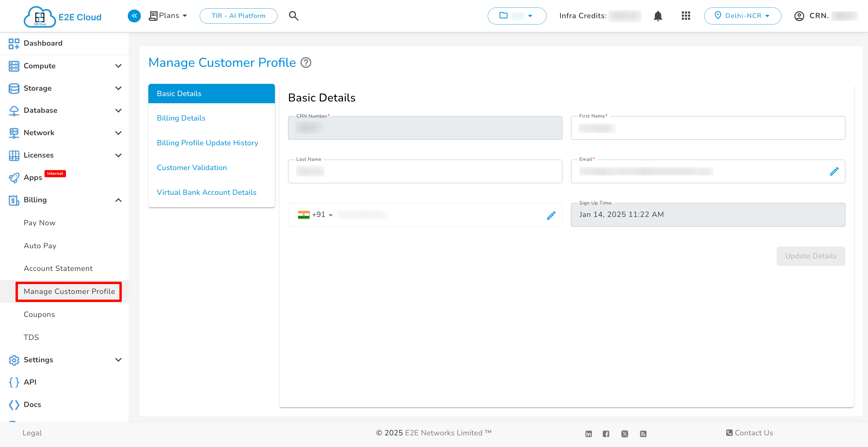Open the RSS feed footer icon
The width and height of the screenshot is (868, 447).
click(643, 434)
